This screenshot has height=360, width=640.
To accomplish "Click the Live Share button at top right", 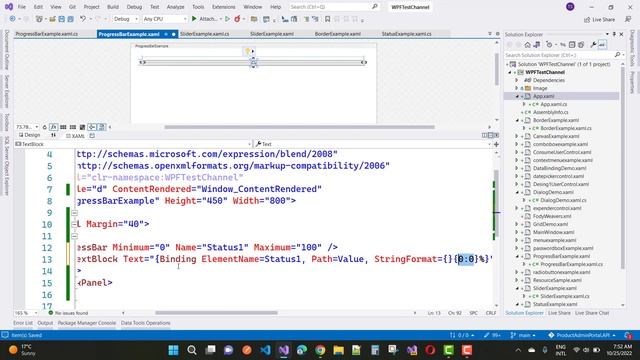I will 600,19.
